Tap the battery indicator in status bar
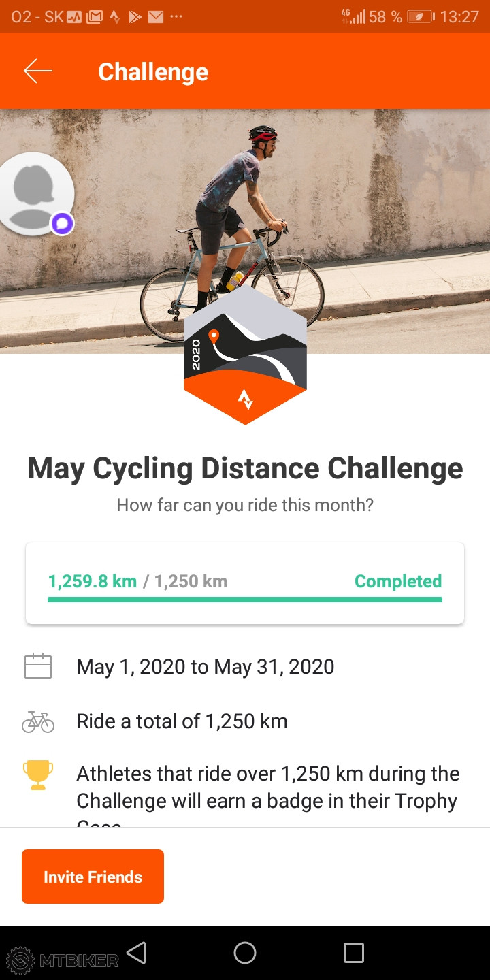 [421, 16]
